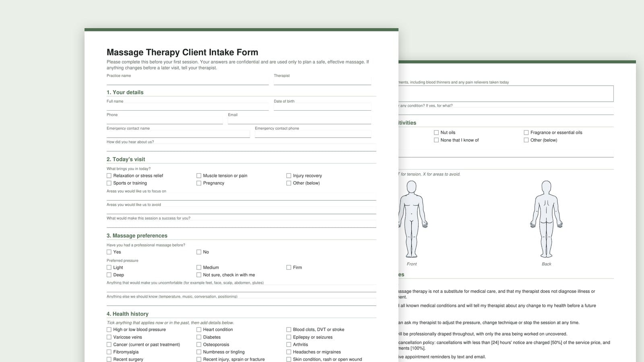This screenshot has height=362, width=644.
Task: Choose Light preferred pressure
Action: 109,267
